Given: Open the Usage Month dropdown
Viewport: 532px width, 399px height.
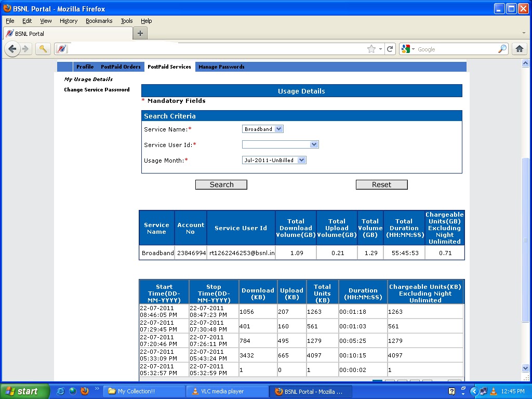Looking at the screenshot, I should 274,160.
